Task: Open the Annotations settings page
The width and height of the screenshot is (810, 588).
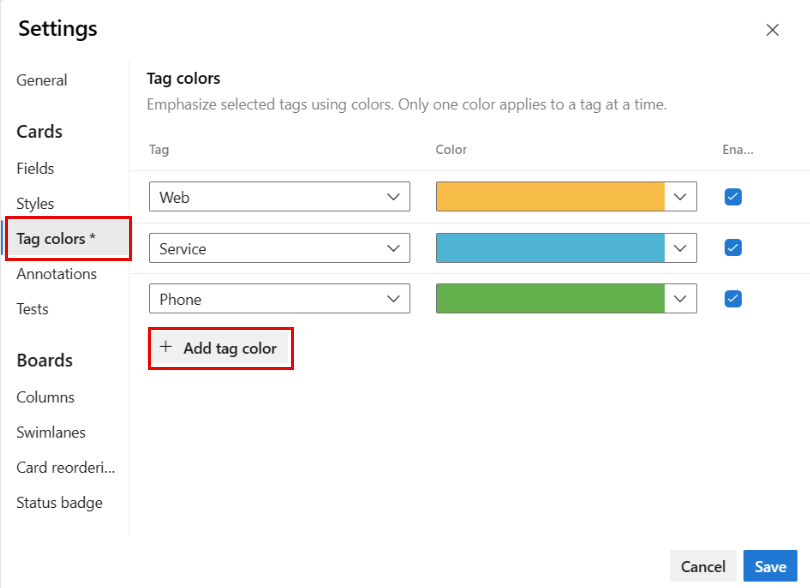Action: (57, 274)
